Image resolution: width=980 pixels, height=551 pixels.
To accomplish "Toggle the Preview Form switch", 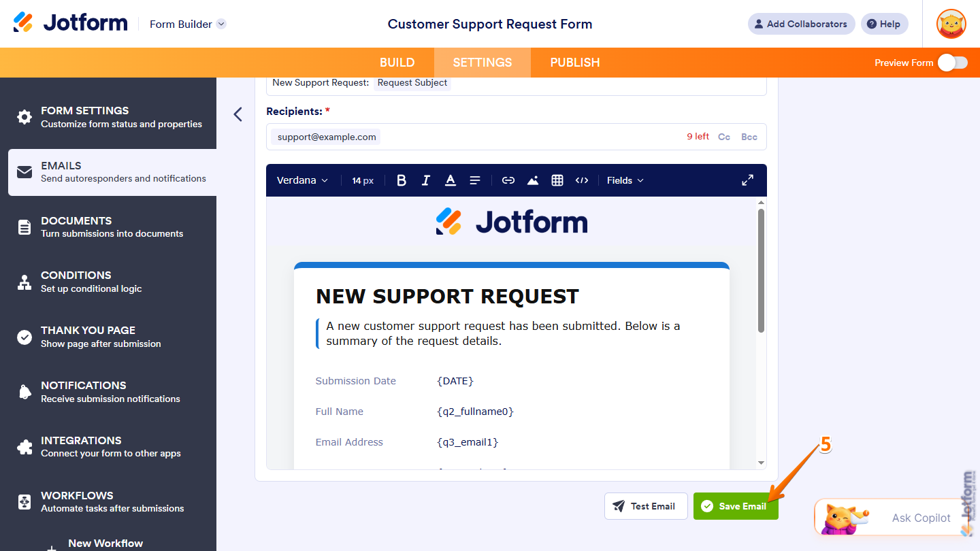I will (952, 63).
